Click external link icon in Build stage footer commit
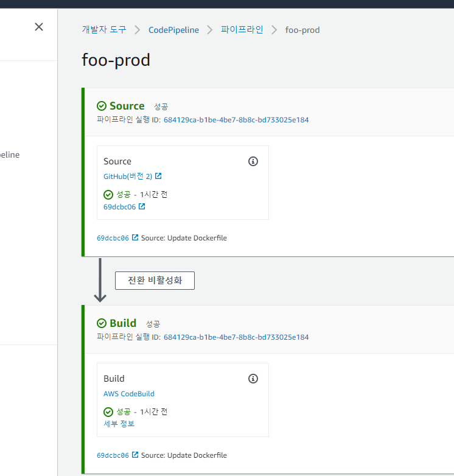The width and height of the screenshot is (454, 476). (x=135, y=455)
